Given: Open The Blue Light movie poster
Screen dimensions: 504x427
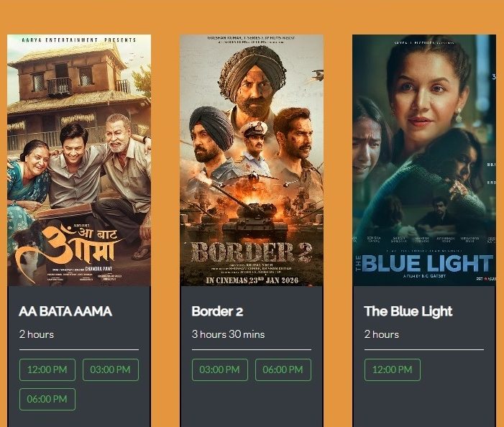Looking at the screenshot, I should click(x=424, y=160).
